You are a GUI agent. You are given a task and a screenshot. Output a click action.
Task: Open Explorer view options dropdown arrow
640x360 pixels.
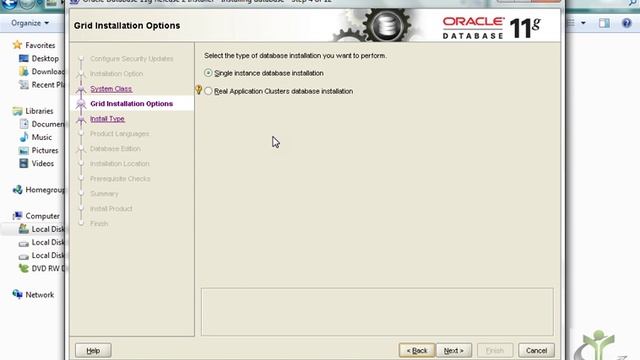583,23
